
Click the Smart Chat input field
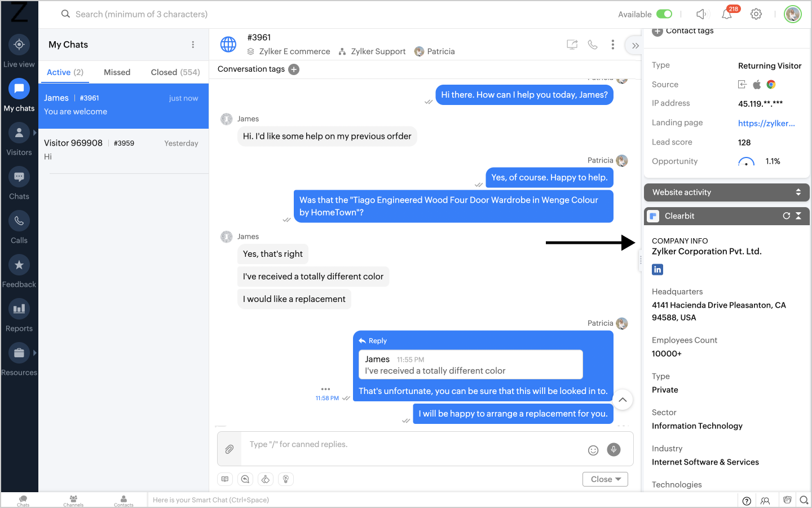click(x=443, y=500)
